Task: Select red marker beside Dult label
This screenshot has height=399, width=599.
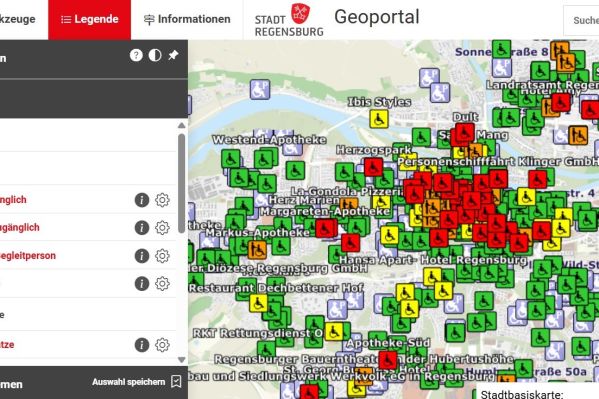Action: click(465, 133)
